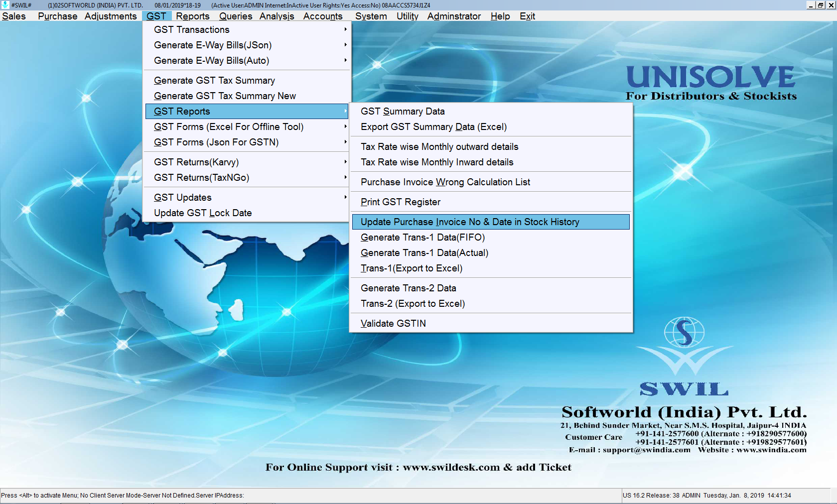The width and height of the screenshot is (837, 504).
Task: Select Generate GST Tax Summary
Action: coord(248,81)
